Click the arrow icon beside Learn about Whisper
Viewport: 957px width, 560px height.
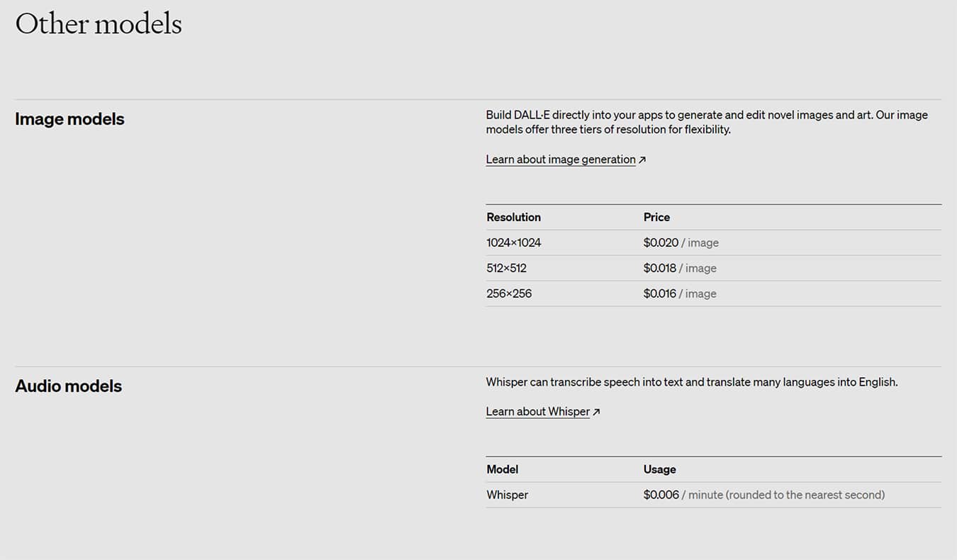596,412
